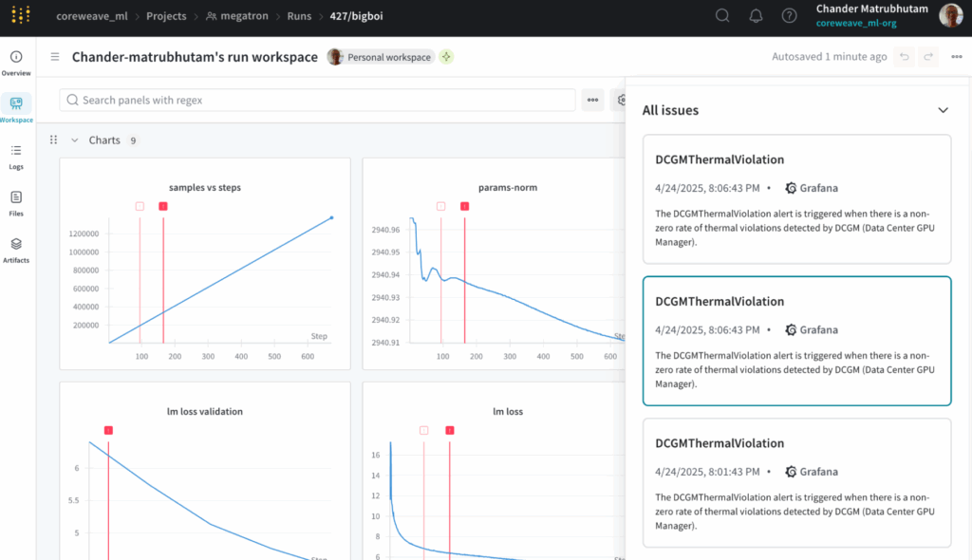Viewport: 972px width, 560px height.
Task: Open user profile avatar menu
Action: pos(951,15)
